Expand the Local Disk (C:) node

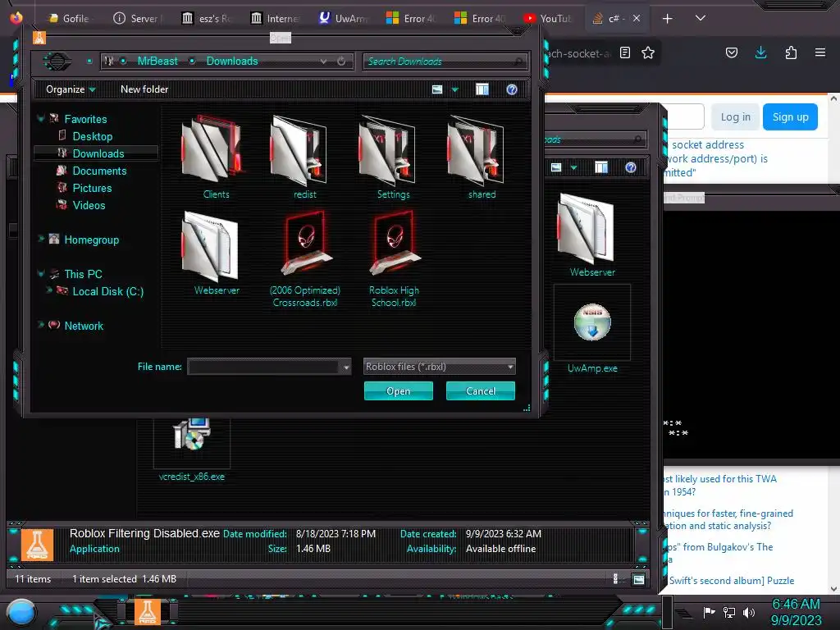click(x=49, y=290)
